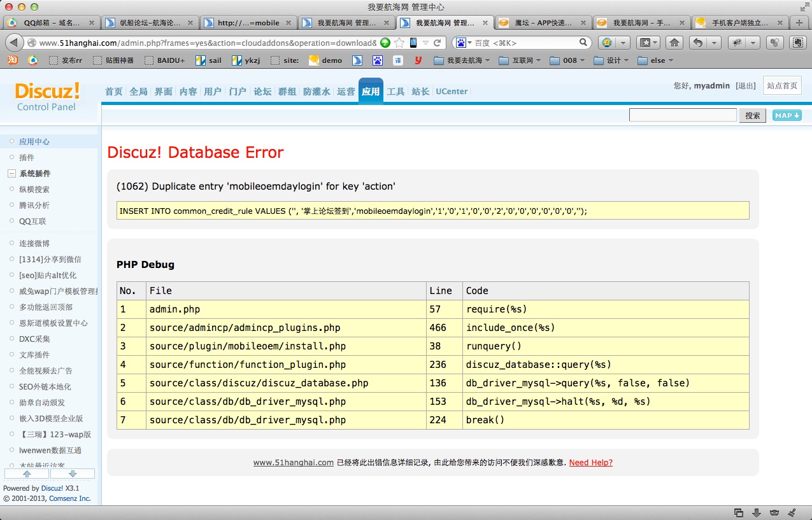Open the Taobao bookmark icon
Screen dimensions: 812x520
tap(12, 60)
